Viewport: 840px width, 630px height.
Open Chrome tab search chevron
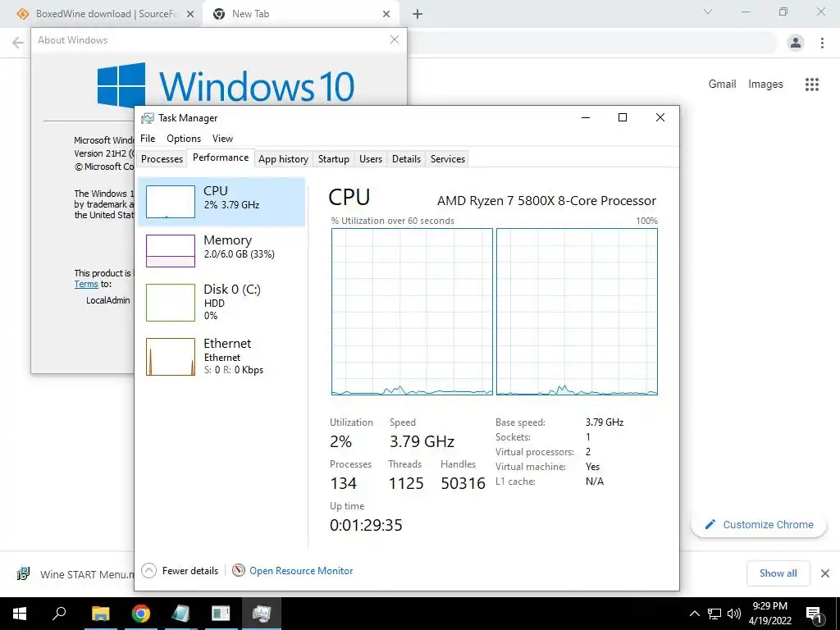(x=708, y=11)
